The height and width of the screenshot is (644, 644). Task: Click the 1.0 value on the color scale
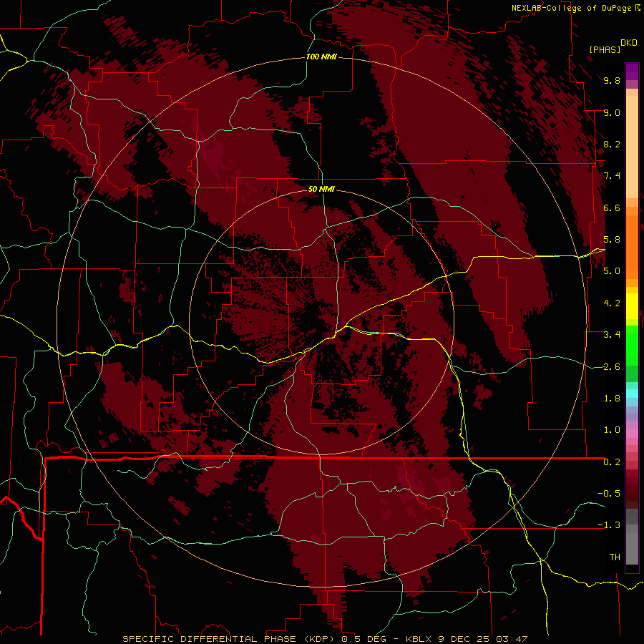612,430
